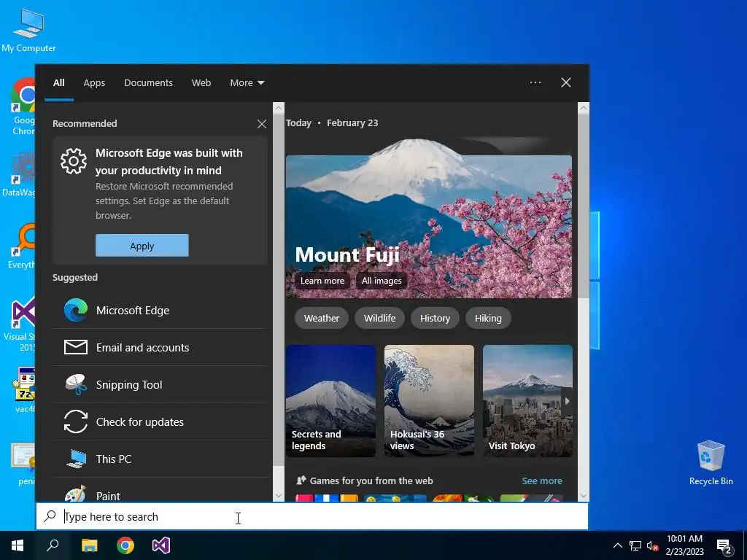The height and width of the screenshot is (560, 747).
Task: Select the Recycle Bin desktop icon
Action: (x=711, y=462)
